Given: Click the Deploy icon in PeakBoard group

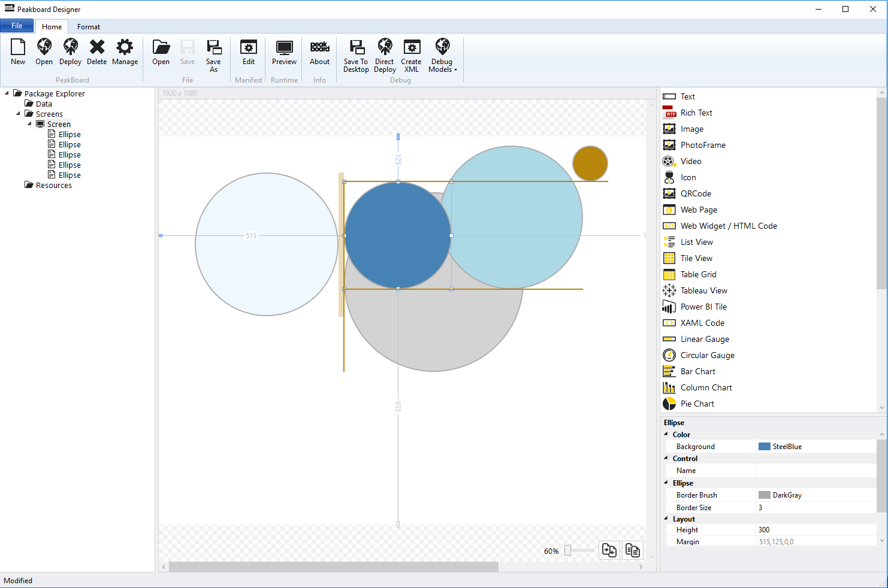Looking at the screenshot, I should tap(70, 52).
